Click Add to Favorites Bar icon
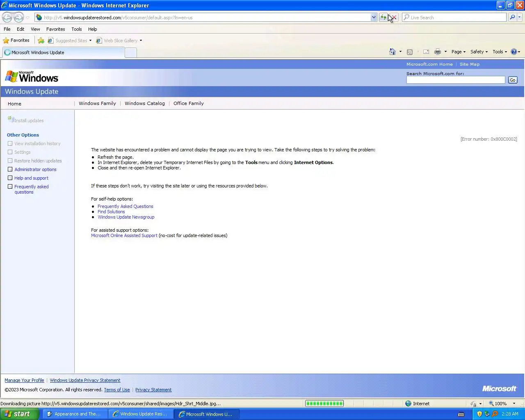Screen dimensions: 525x420 click(41, 40)
